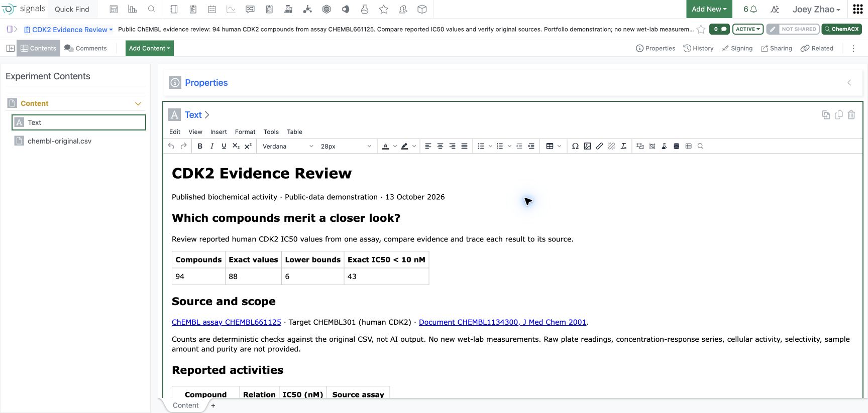Click the lab flask and tube icon

click(288, 9)
